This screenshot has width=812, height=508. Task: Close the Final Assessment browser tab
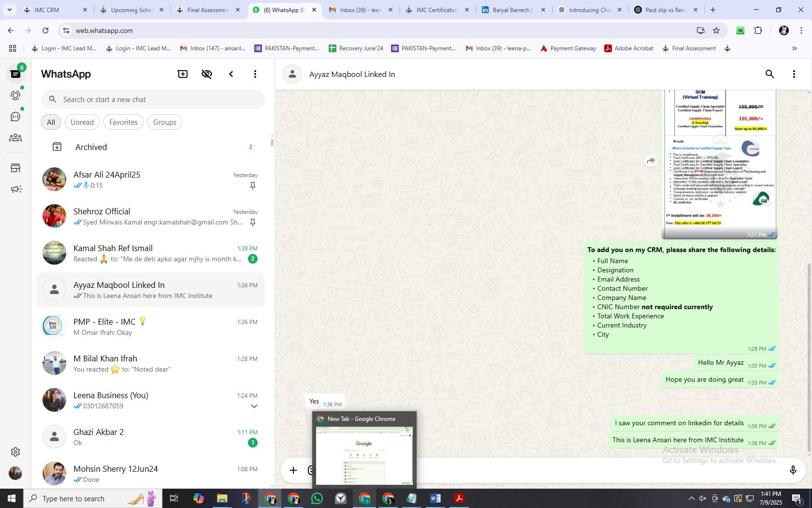238,10
